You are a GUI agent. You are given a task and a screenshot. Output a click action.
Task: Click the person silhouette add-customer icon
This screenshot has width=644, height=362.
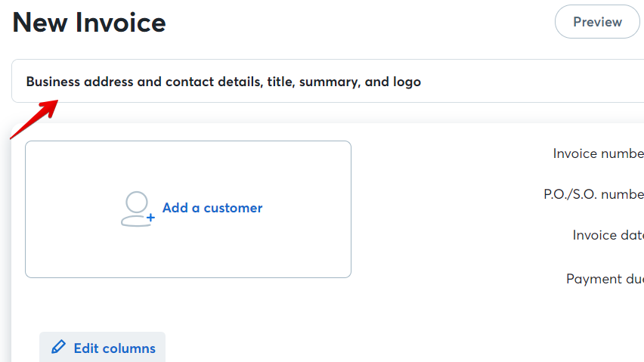click(x=137, y=209)
